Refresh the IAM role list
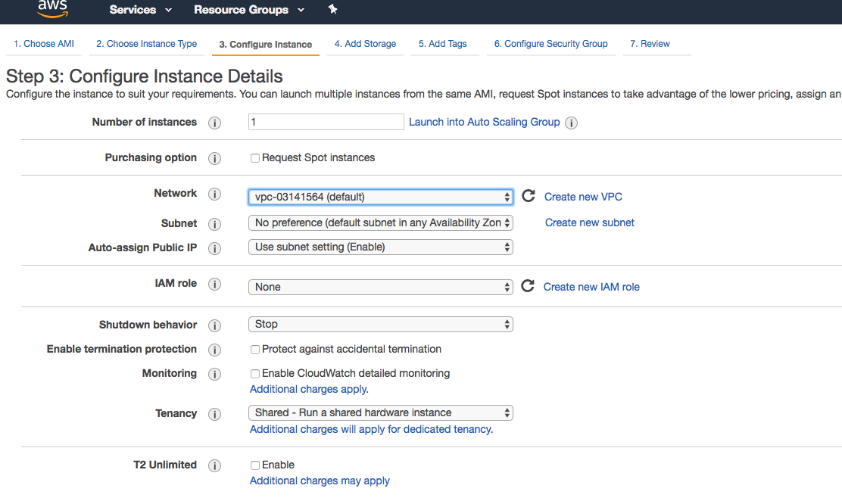Image resolution: width=842 pixels, height=504 pixels. (528, 285)
